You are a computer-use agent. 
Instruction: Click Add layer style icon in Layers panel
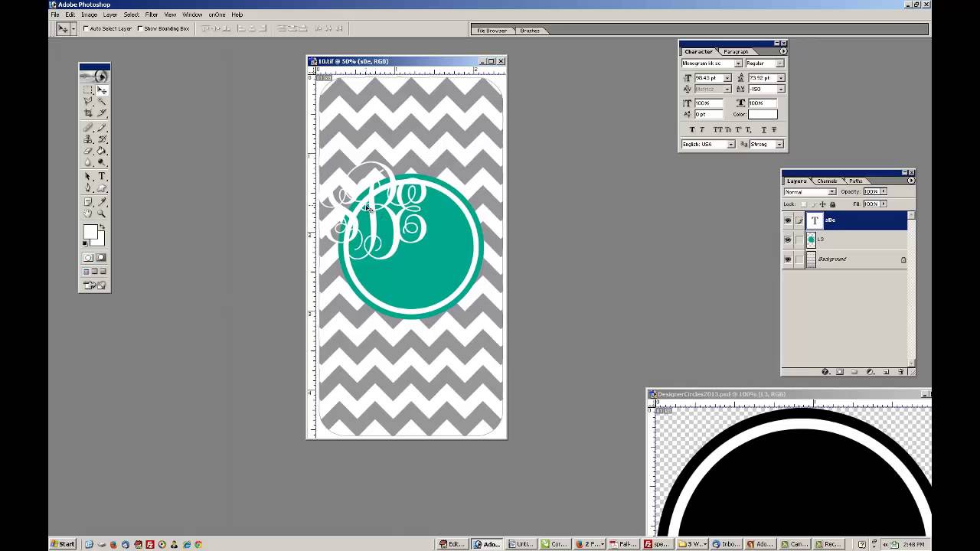(x=826, y=372)
